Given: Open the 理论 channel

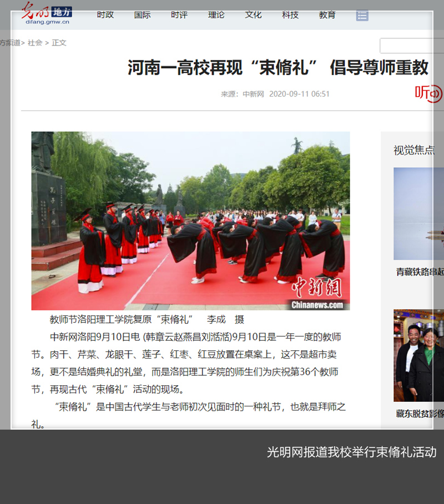Looking at the screenshot, I should click(216, 15).
